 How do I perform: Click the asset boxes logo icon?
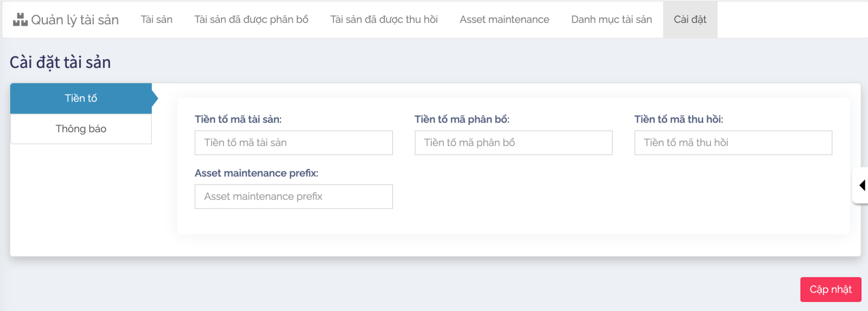[x=20, y=20]
